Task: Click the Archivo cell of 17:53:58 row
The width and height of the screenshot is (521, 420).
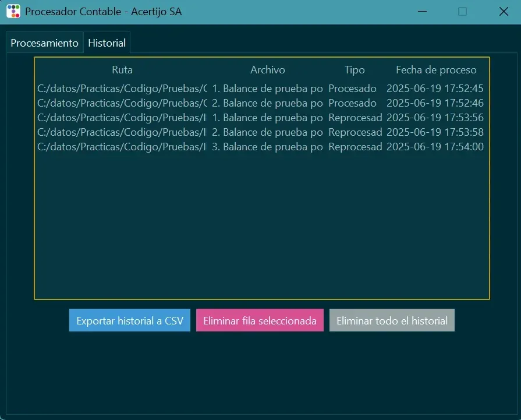Action: [x=267, y=132]
